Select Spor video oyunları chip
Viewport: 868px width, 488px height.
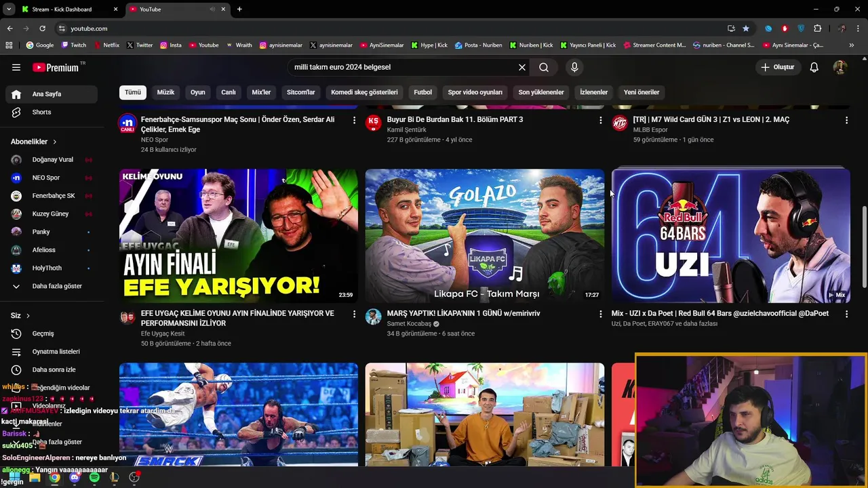(x=475, y=92)
